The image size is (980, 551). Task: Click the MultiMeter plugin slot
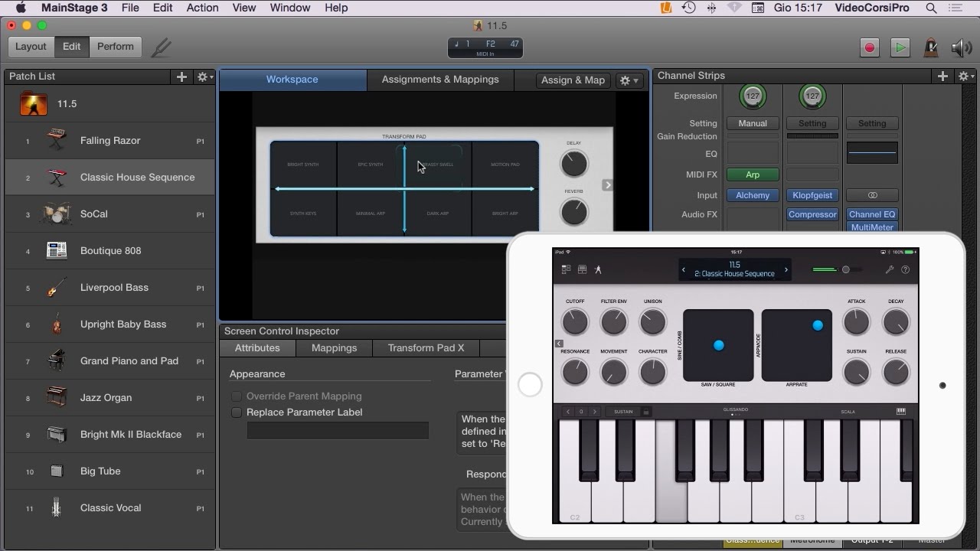point(872,227)
